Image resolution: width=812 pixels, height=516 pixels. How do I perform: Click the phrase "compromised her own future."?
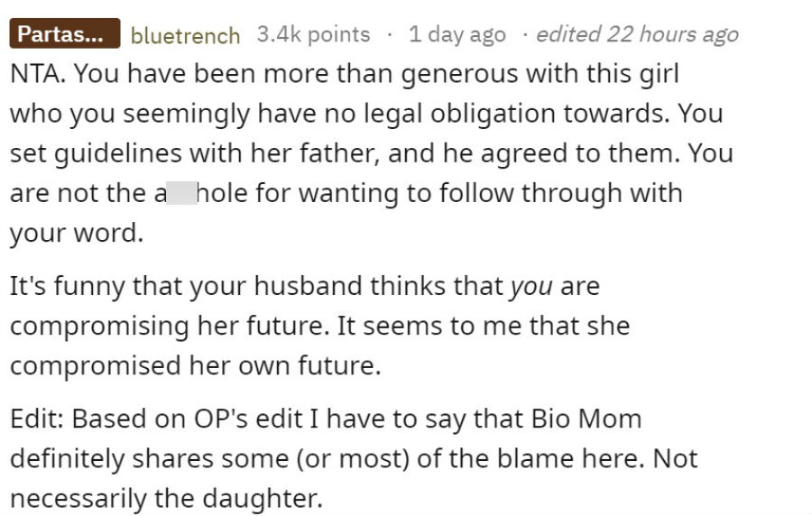[196, 366]
